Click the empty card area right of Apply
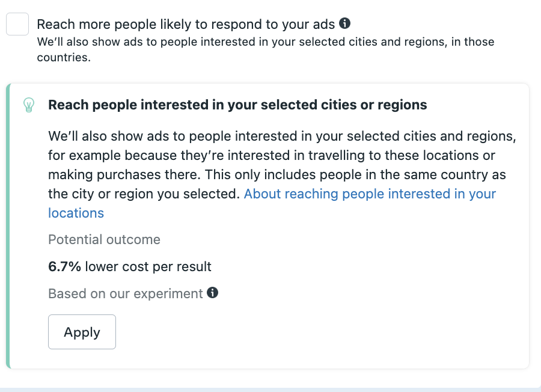This screenshot has height=392, width=541. click(x=319, y=332)
